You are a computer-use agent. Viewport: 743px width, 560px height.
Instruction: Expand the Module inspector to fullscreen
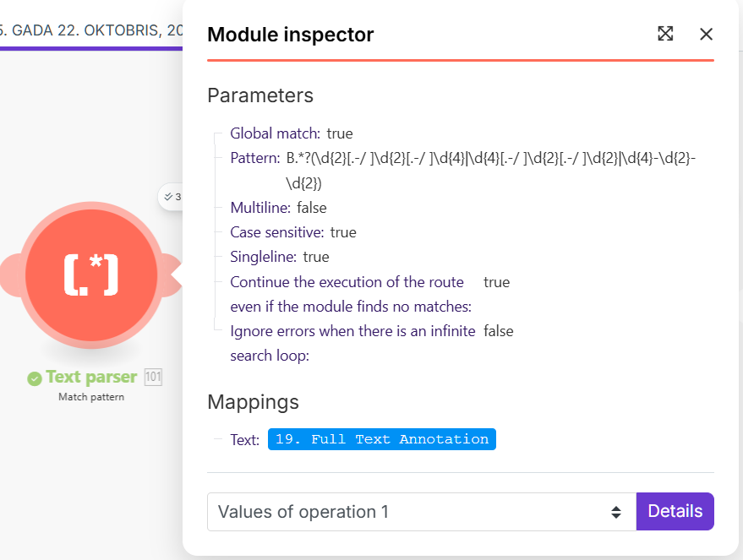click(x=665, y=34)
